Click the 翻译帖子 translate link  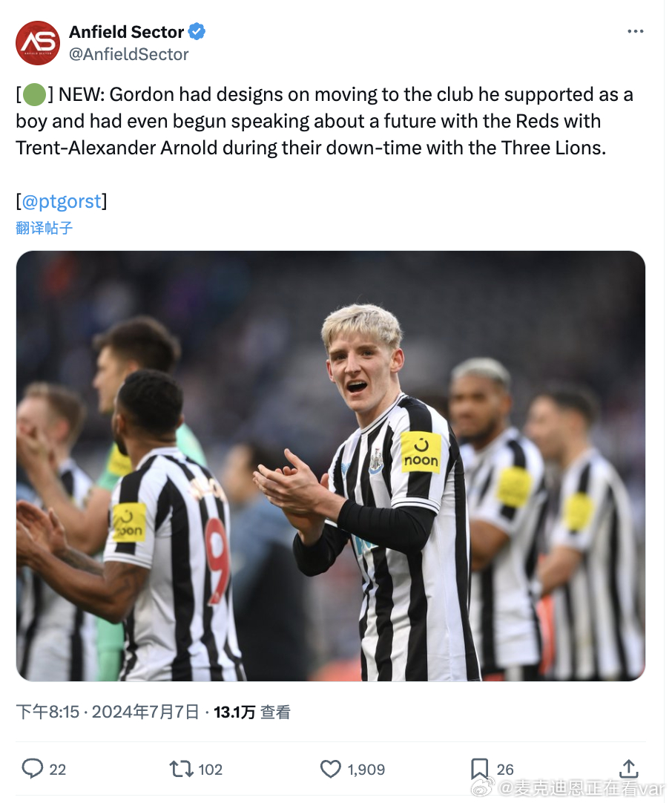point(45,228)
